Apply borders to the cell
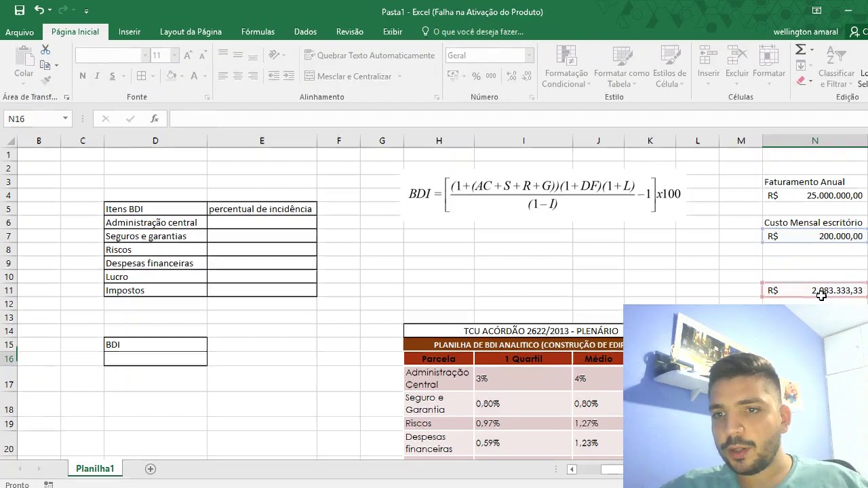Viewport: 868px width, 488px height. pyautogui.click(x=141, y=76)
